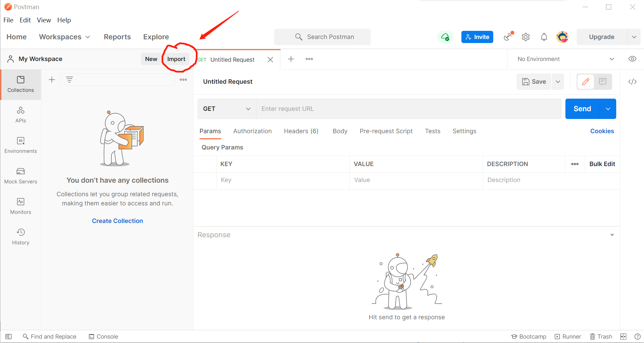
Task: Switch to the Settings request tab
Action: pyautogui.click(x=464, y=131)
